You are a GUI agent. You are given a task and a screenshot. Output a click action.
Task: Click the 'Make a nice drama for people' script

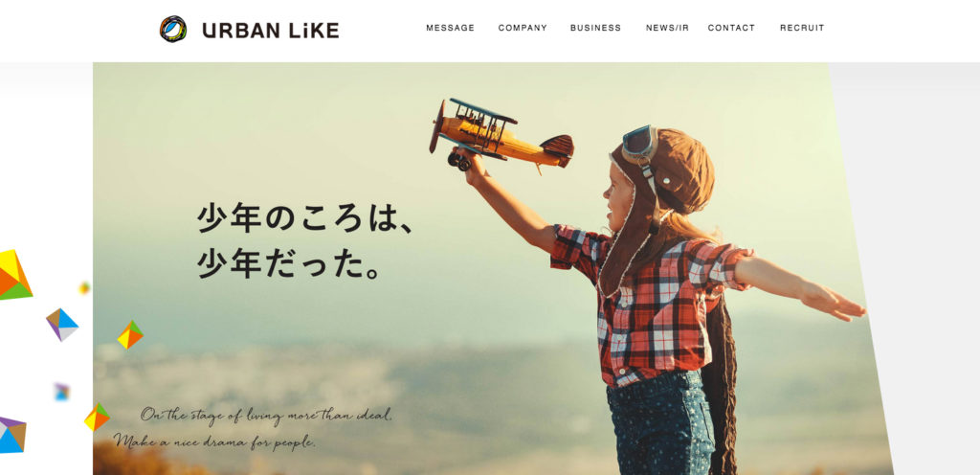click(214, 441)
